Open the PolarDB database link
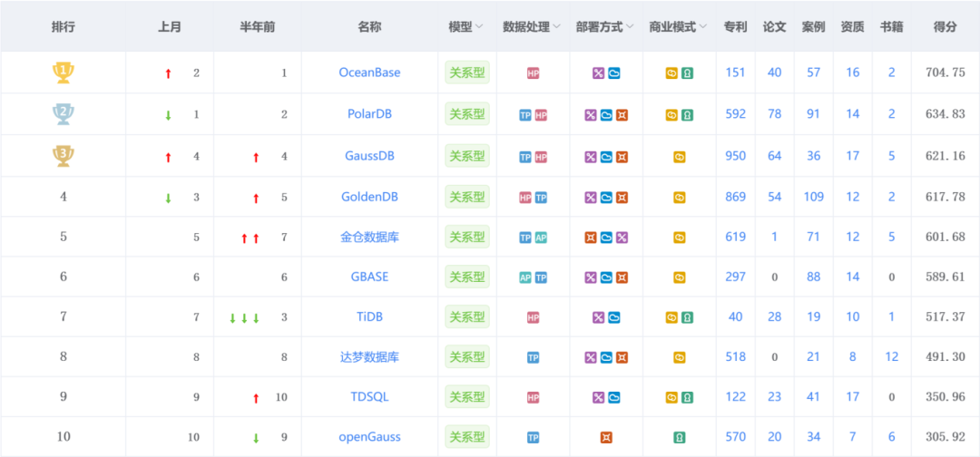This screenshot has width=980, height=457. point(369,114)
